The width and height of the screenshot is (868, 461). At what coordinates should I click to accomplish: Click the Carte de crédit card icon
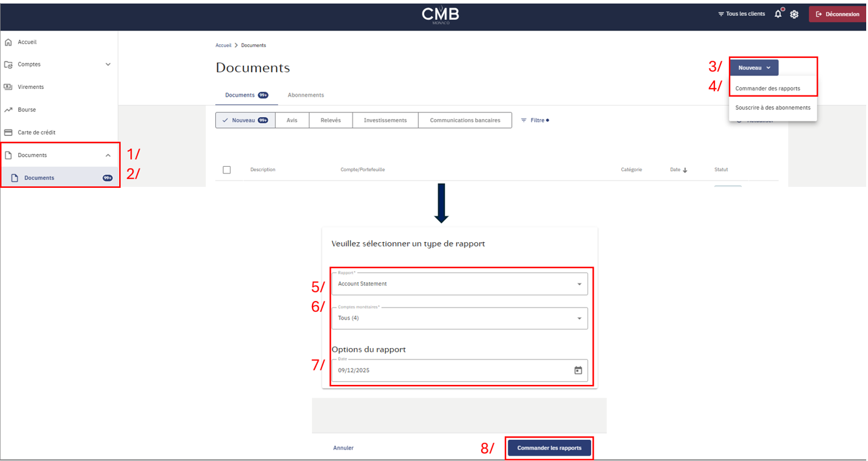[x=8, y=132]
